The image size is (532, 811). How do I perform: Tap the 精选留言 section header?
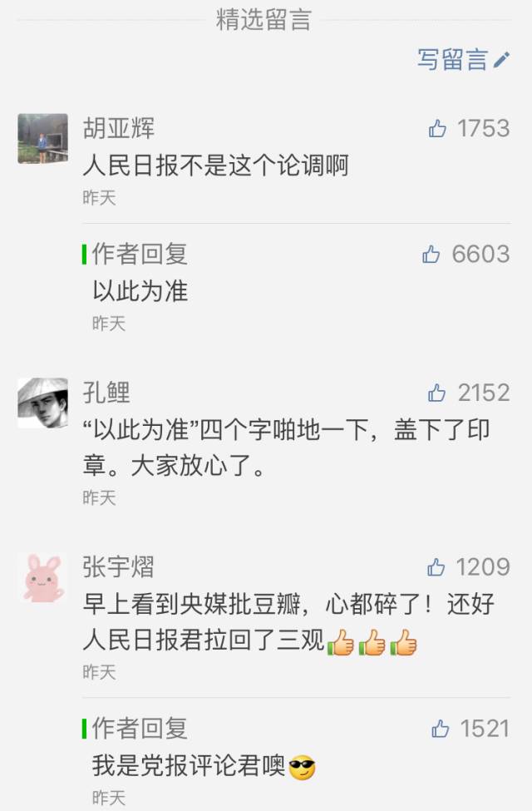point(264,19)
